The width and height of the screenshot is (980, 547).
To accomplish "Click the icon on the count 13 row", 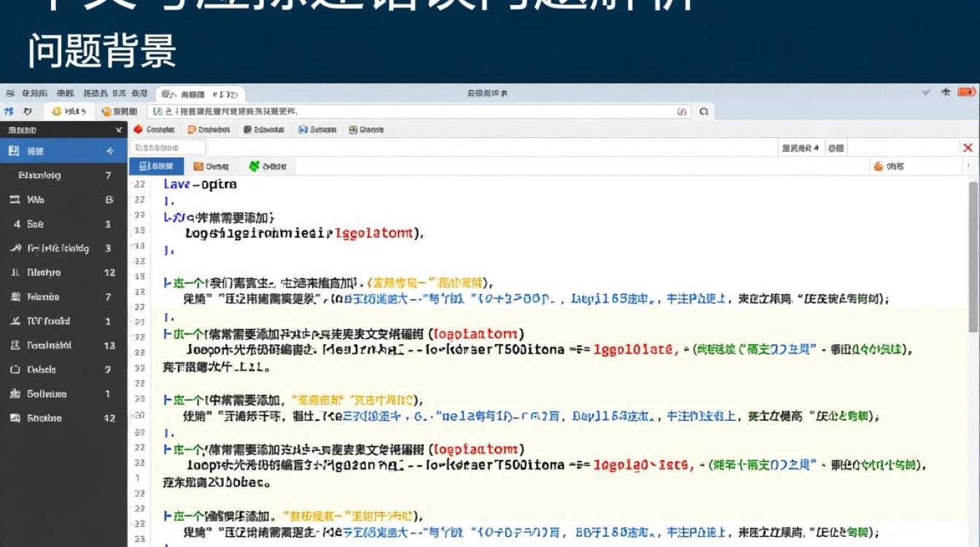I will (x=14, y=345).
